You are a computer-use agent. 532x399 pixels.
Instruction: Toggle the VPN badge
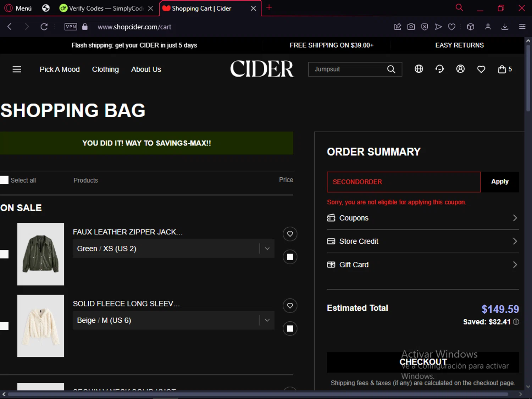71,27
